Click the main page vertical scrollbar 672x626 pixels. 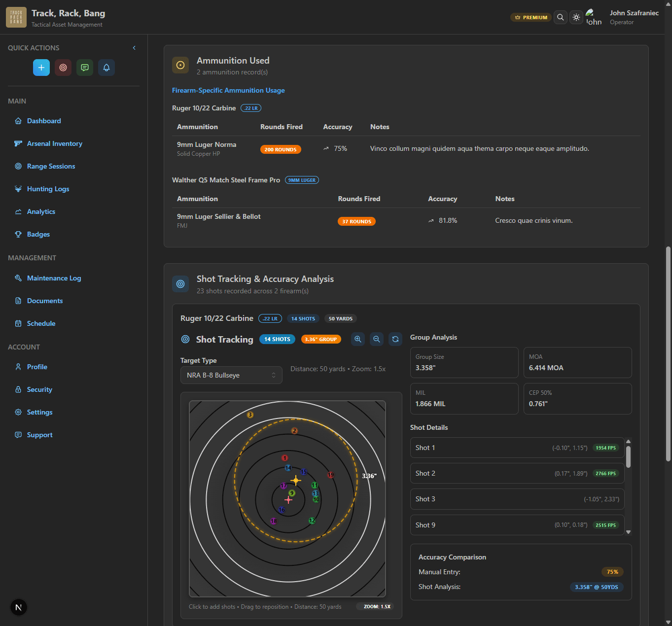(668, 353)
